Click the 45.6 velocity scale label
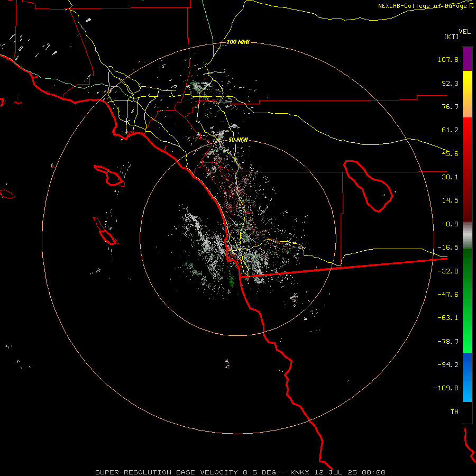 coord(450,153)
